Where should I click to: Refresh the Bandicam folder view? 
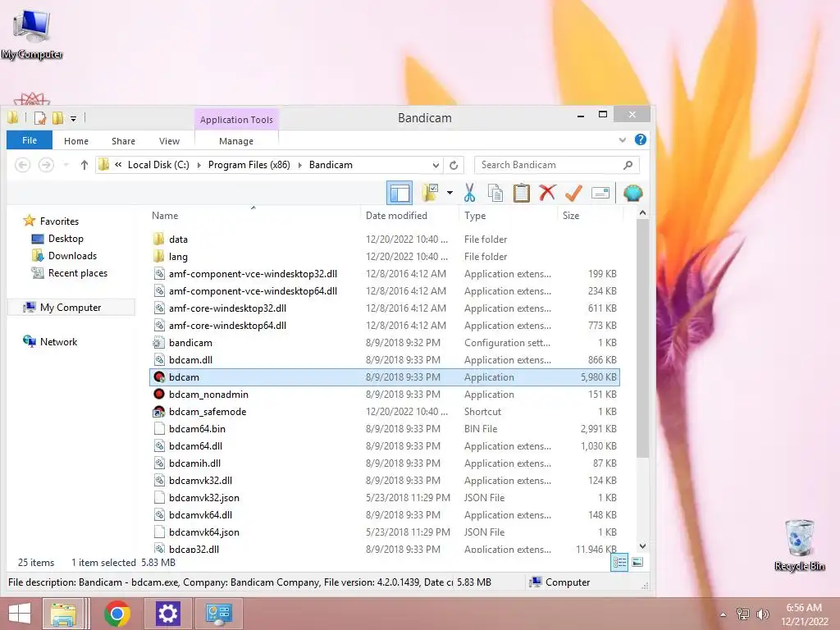click(x=454, y=165)
